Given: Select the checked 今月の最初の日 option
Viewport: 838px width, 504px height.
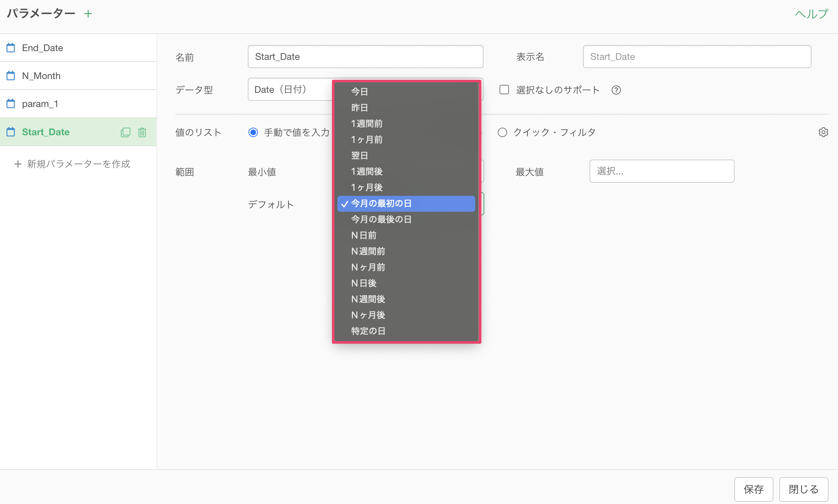Looking at the screenshot, I should pyautogui.click(x=406, y=203).
